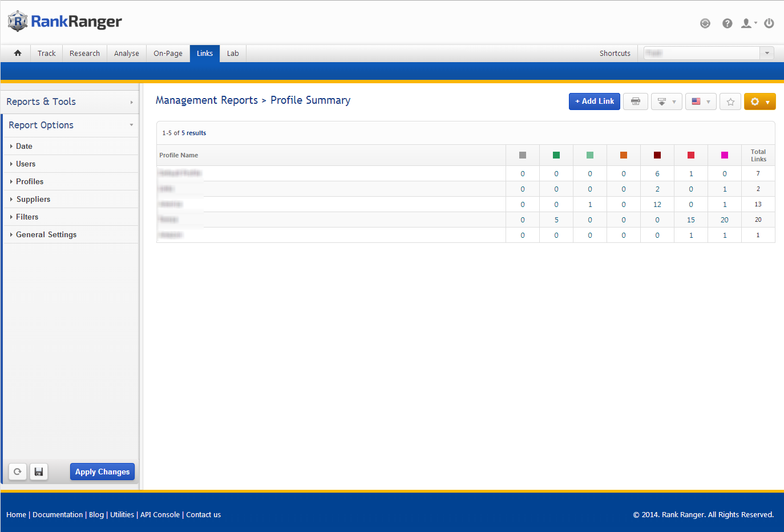Open the user account menu
This screenshot has width=784, height=532.
tap(748, 23)
